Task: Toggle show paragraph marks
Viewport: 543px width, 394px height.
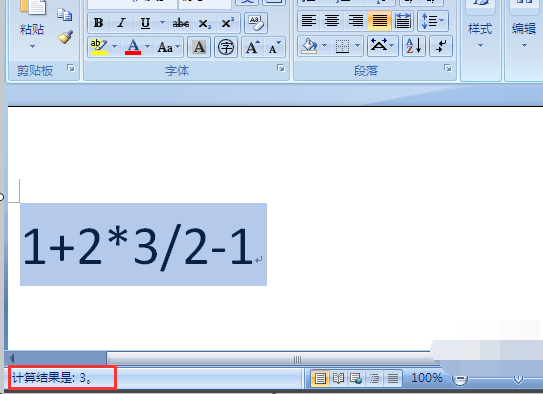Action: tap(441, 46)
